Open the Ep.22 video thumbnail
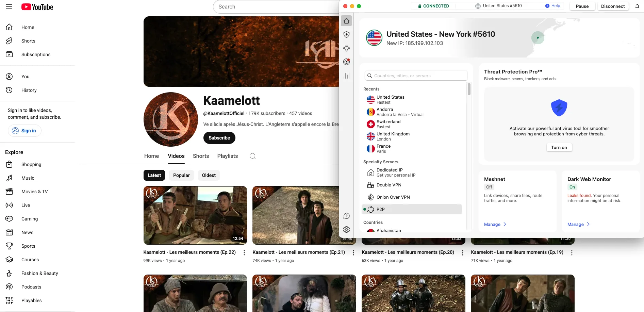This screenshot has height=312, width=644. coord(195,215)
